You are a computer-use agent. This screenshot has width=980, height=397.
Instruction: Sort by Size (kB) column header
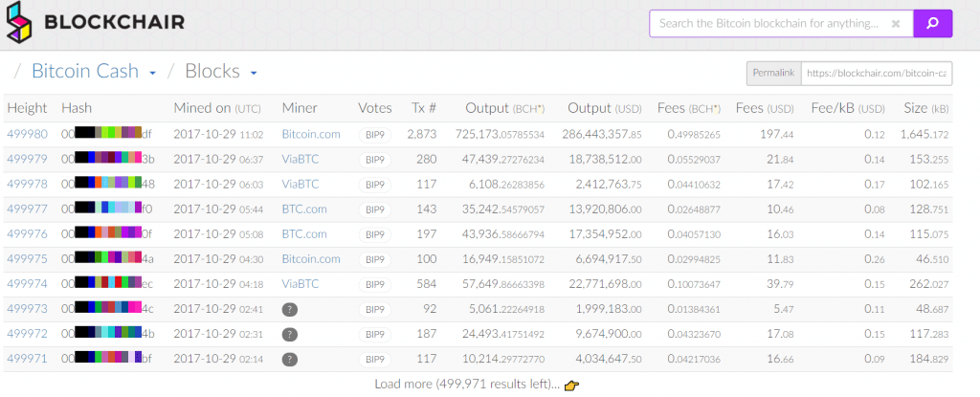pos(926,108)
